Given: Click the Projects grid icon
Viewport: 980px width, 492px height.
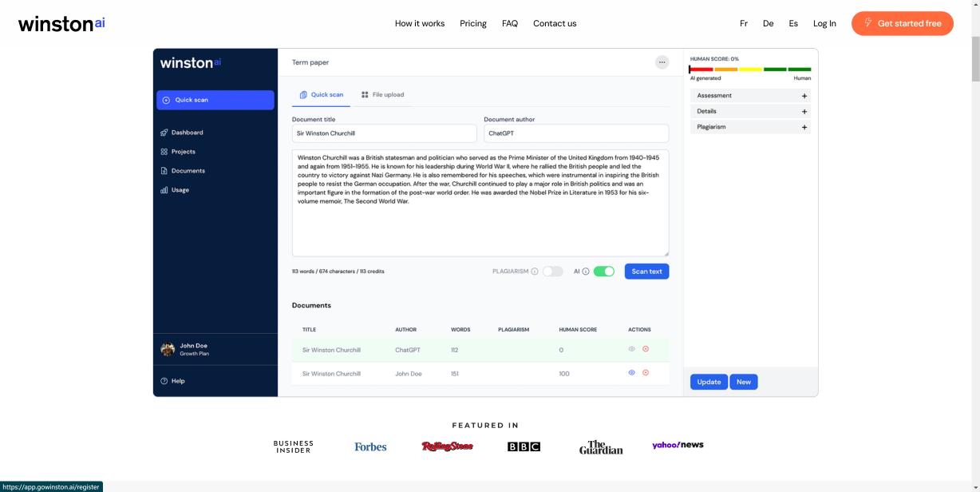Looking at the screenshot, I should (x=164, y=152).
